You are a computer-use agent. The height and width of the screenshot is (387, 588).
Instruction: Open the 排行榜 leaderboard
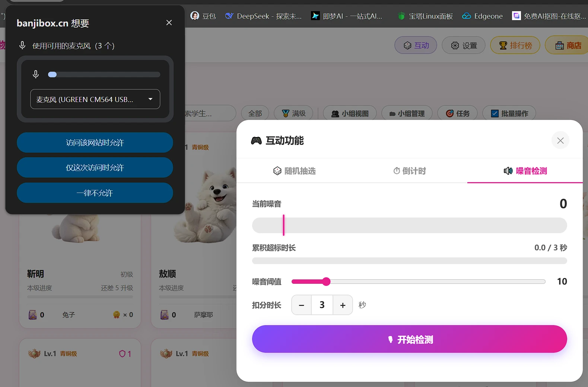point(515,45)
